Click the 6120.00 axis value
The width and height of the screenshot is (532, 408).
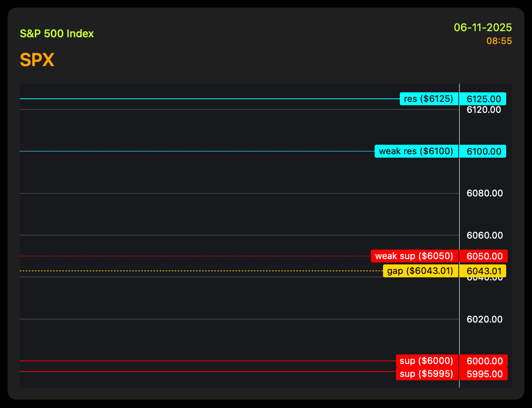coord(484,110)
